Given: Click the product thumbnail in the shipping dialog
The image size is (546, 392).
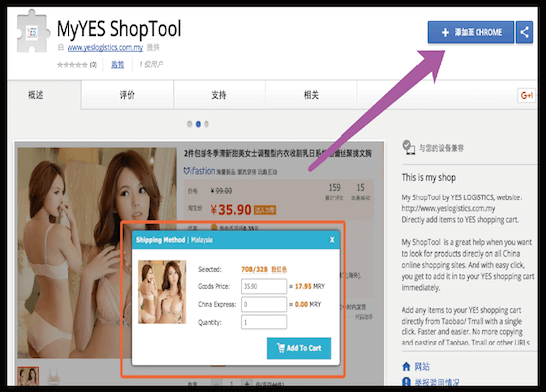Looking at the screenshot, I should tap(162, 292).
